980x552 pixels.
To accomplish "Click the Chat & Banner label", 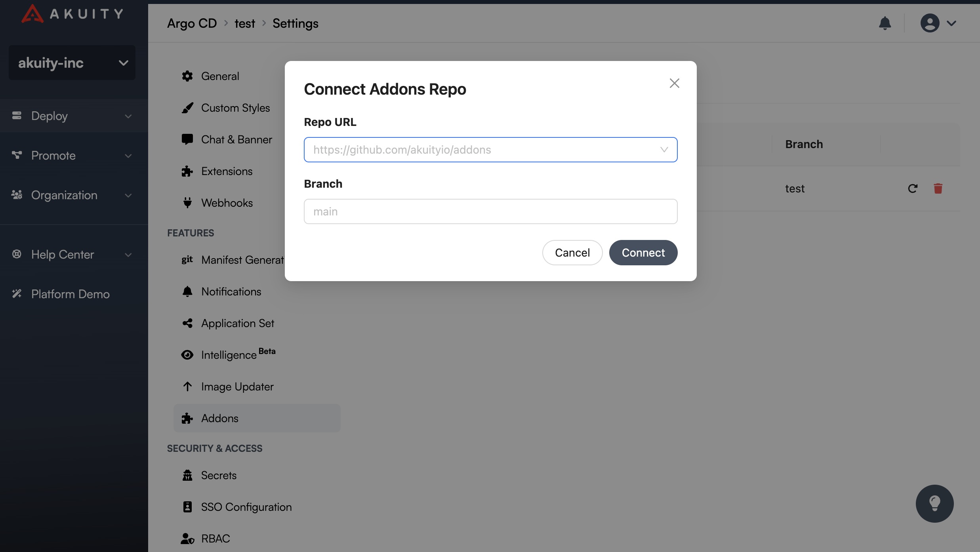I will tap(236, 139).
